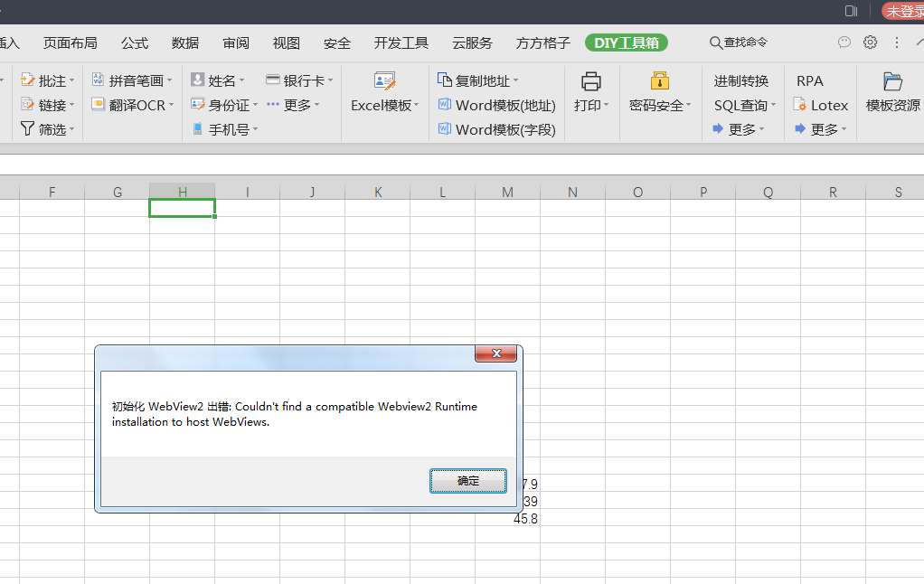Click the 拼音笔画 icon
The width and height of the screenshot is (924, 584).
(x=99, y=80)
